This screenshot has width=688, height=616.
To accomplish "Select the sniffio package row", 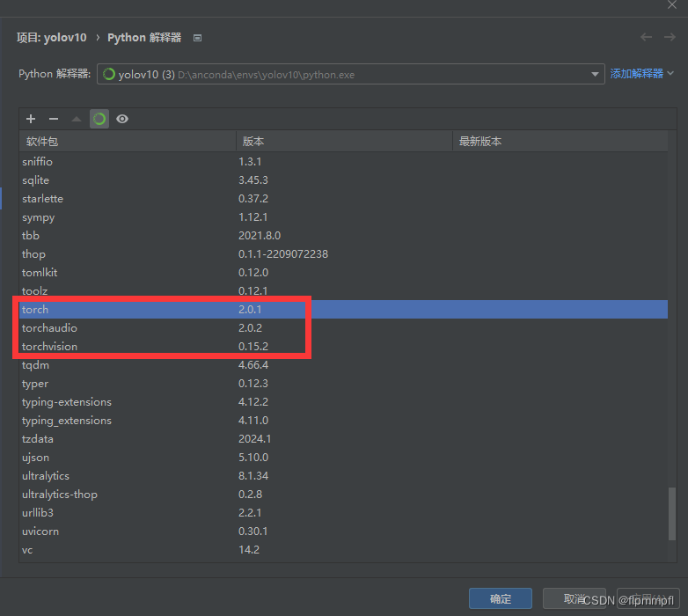I will [344, 162].
